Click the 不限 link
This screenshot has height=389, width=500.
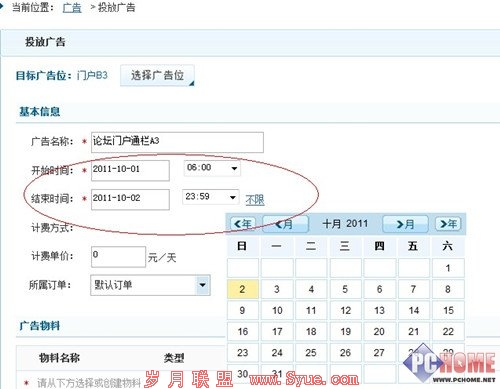click(x=255, y=200)
